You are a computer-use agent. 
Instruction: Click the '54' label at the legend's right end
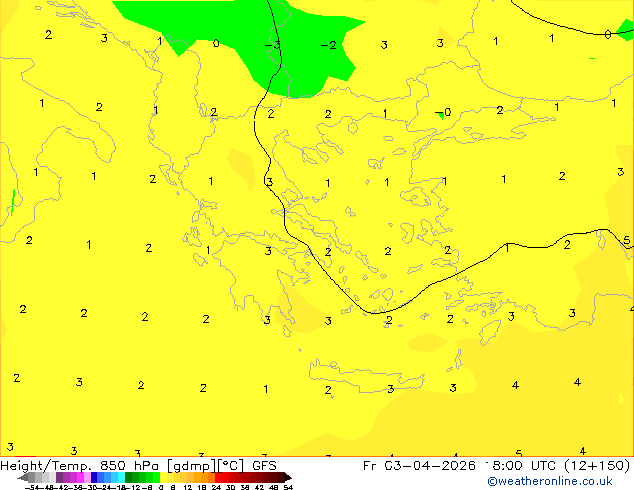coord(288,487)
